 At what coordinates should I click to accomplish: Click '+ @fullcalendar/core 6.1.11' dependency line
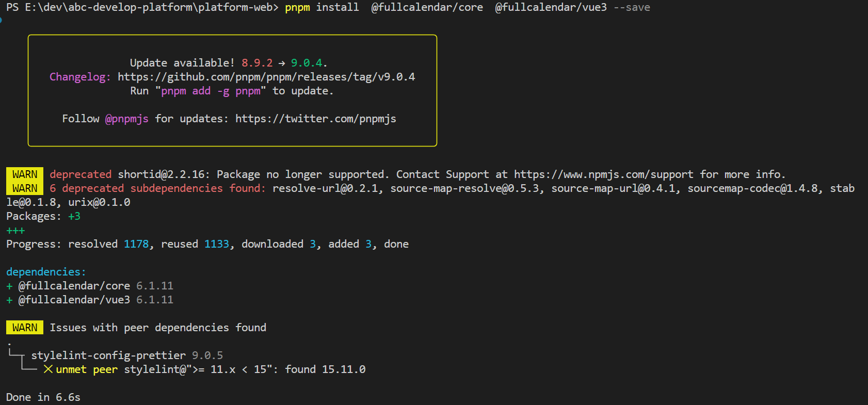pyautogui.click(x=90, y=286)
